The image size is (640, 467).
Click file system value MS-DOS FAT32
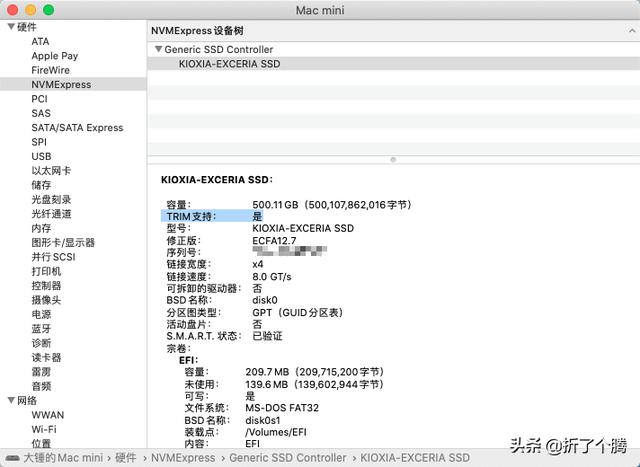[282, 407]
